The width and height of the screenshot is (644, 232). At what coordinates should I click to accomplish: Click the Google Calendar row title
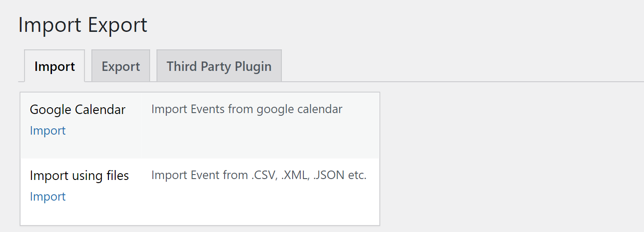pyautogui.click(x=78, y=109)
